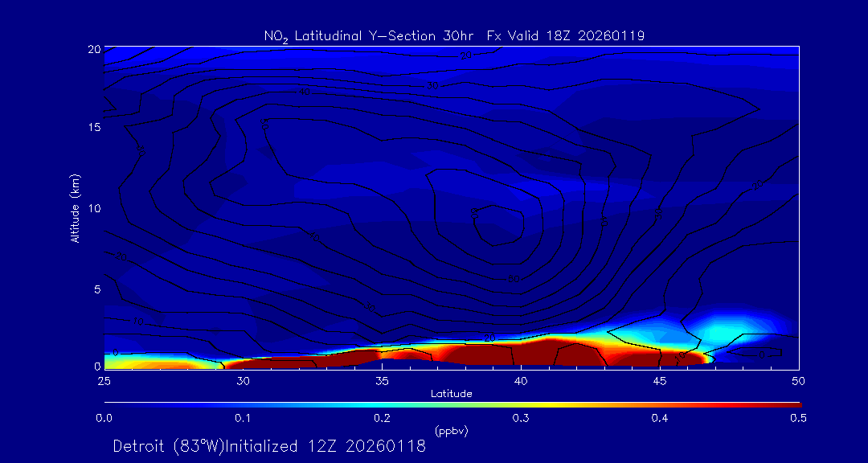Click latitude tick label 25 on x-axis
868x463 pixels.
[x=104, y=380]
